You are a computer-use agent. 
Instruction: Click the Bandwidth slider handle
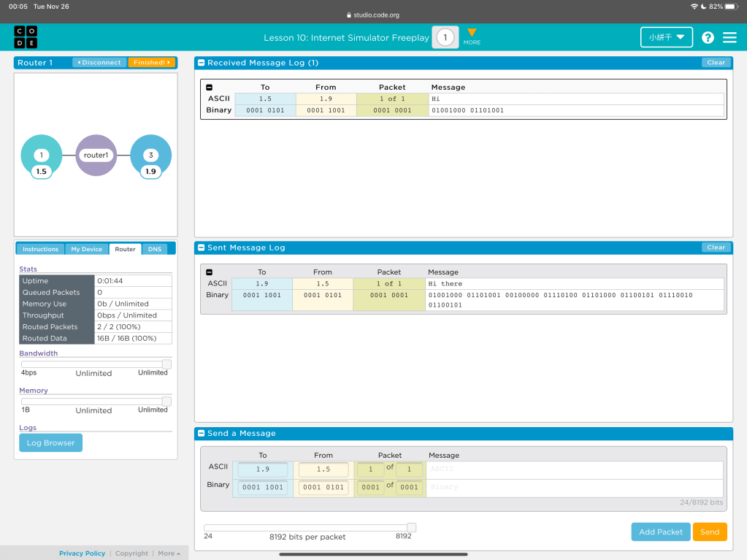[x=166, y=364]
